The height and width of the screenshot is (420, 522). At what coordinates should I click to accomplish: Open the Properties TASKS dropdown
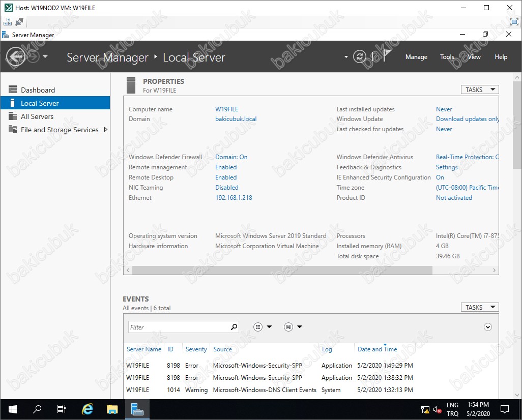click(480, 89)
